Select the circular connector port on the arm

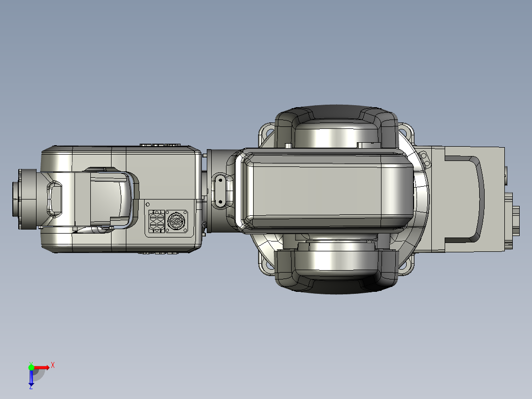pyautogui.click(x=176, y=220)
